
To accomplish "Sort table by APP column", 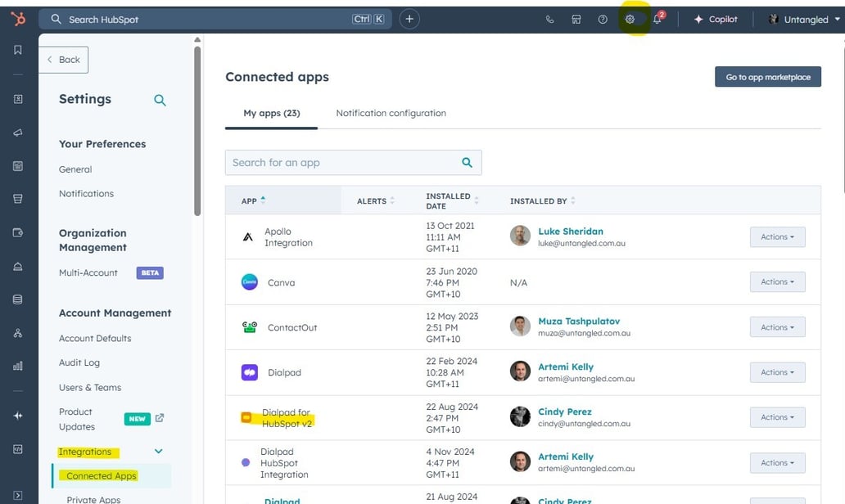I will pyautogui.click(x=253, y=200).
